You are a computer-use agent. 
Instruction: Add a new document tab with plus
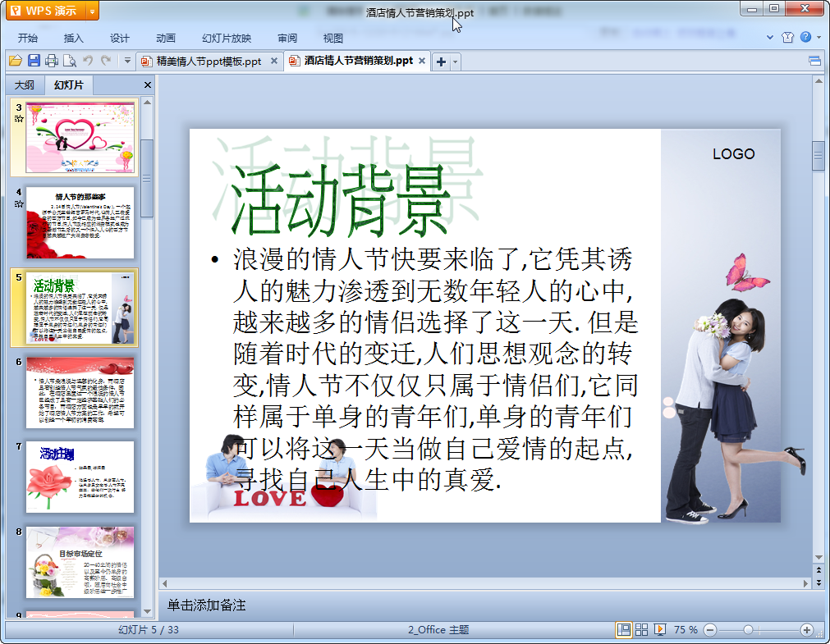tap(441, 62)
